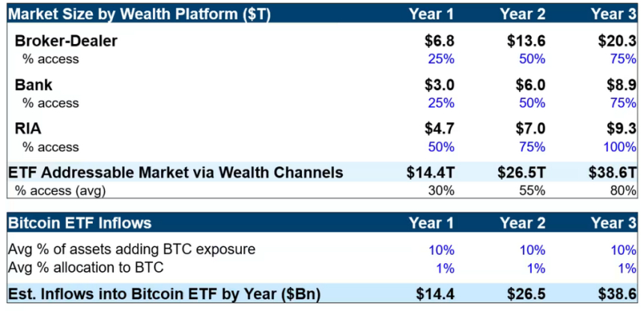Click the 55% average access cell

(x=533, y=190)
